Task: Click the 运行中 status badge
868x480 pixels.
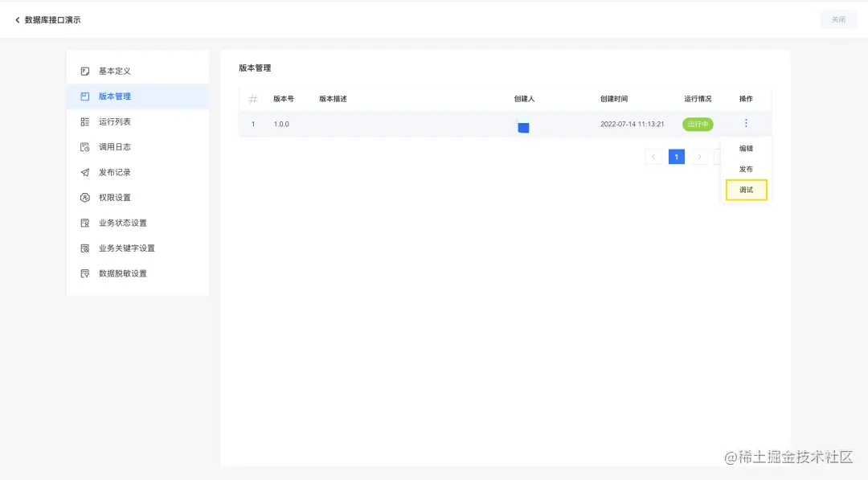Action: click(697, 124)
